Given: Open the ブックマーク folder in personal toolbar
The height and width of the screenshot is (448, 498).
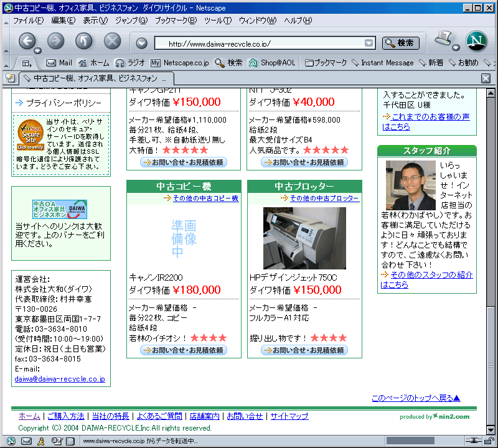Looking at the screenshot, I should [326, 63].
